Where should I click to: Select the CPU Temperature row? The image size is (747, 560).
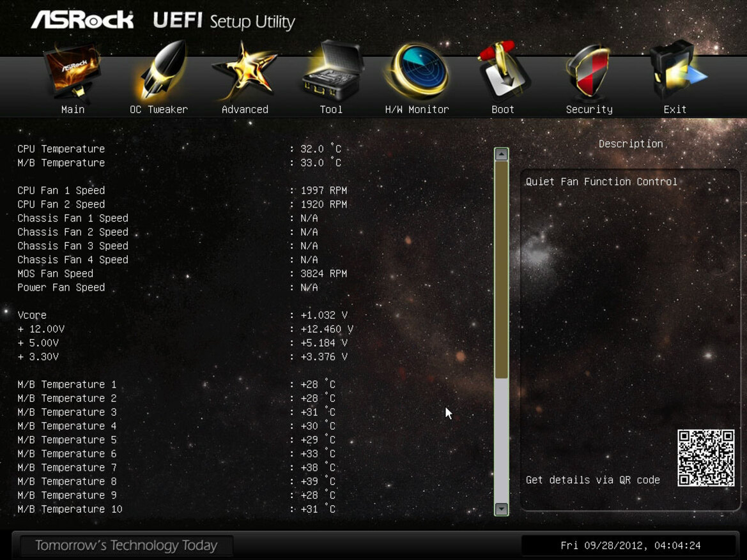180,149
